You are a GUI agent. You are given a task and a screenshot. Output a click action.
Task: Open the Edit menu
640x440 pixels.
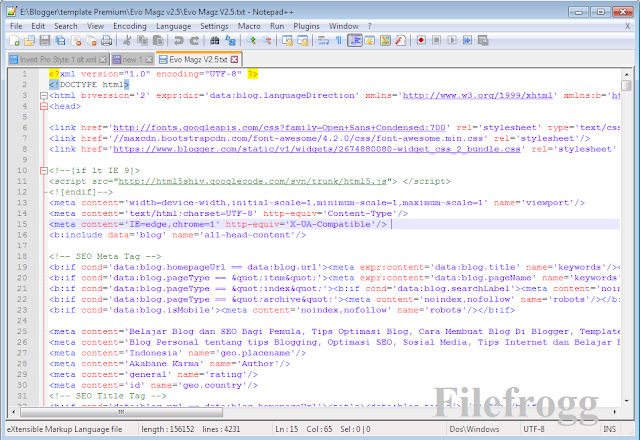click(x=38, y=26)
